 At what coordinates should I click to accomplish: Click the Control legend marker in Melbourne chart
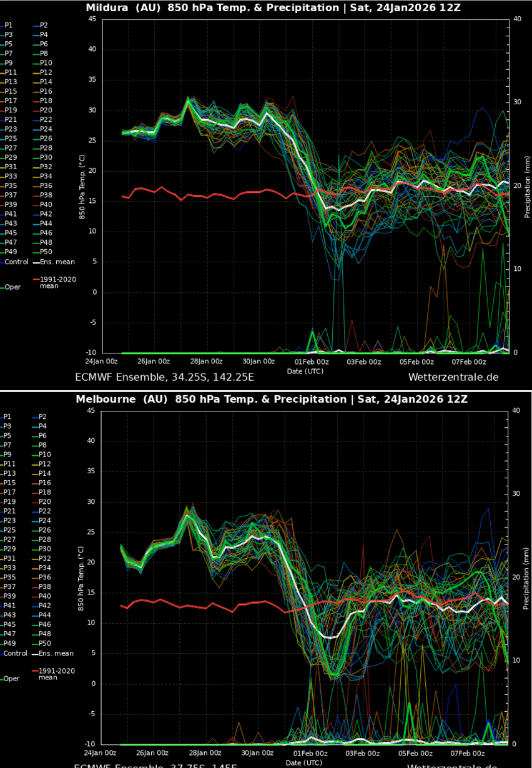pyautogui.click(x=2, y=654)
